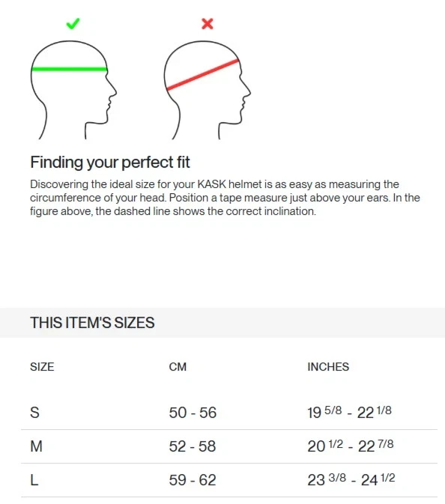Click the 23 3/8 - 24 1/2 inches value
Viewport: 445px width, 504px height.
pos(351,479)
